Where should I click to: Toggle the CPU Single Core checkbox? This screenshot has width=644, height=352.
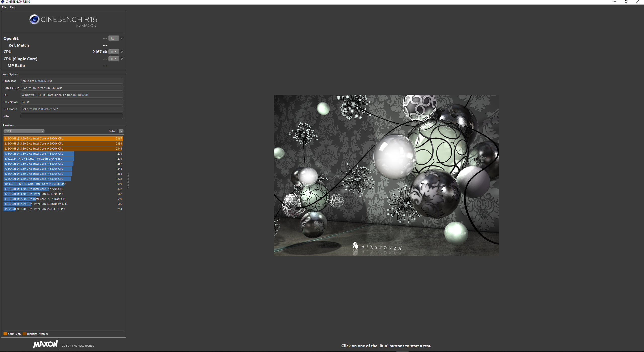(122, 59)
